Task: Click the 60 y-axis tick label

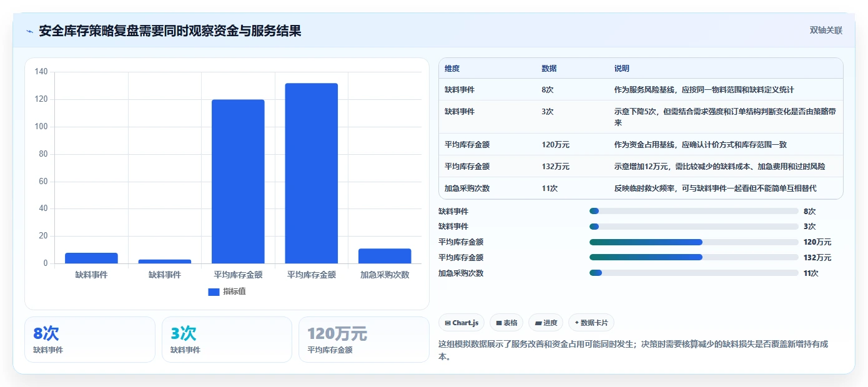Action: (43, 182)
